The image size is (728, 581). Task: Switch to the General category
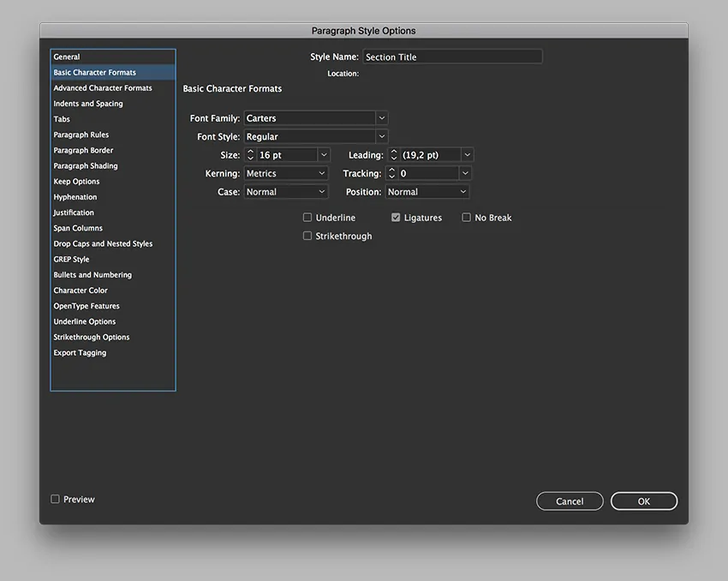(67, 57)
